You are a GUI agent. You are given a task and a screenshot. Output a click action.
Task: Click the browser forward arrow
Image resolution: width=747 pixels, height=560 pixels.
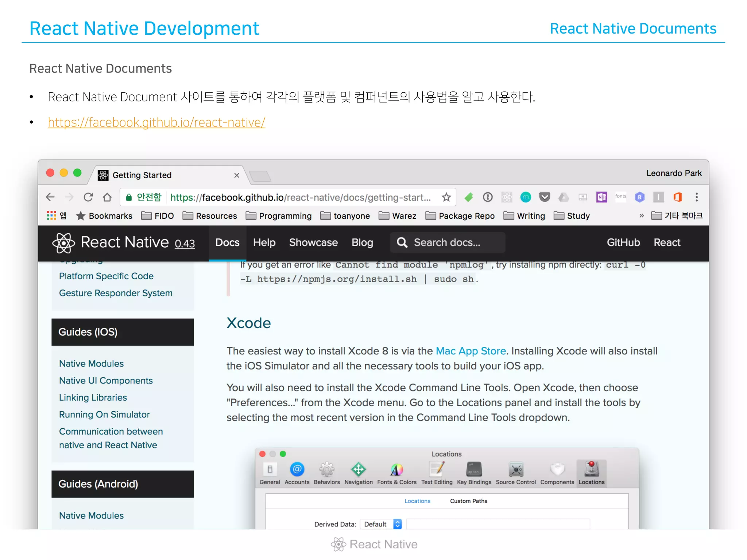[x=69, y=197]
